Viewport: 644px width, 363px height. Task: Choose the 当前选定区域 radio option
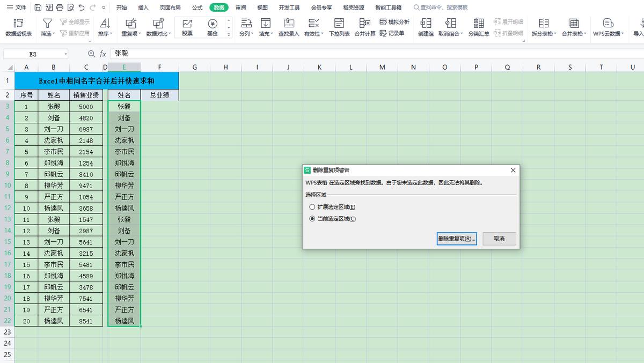tap(312, 218)
